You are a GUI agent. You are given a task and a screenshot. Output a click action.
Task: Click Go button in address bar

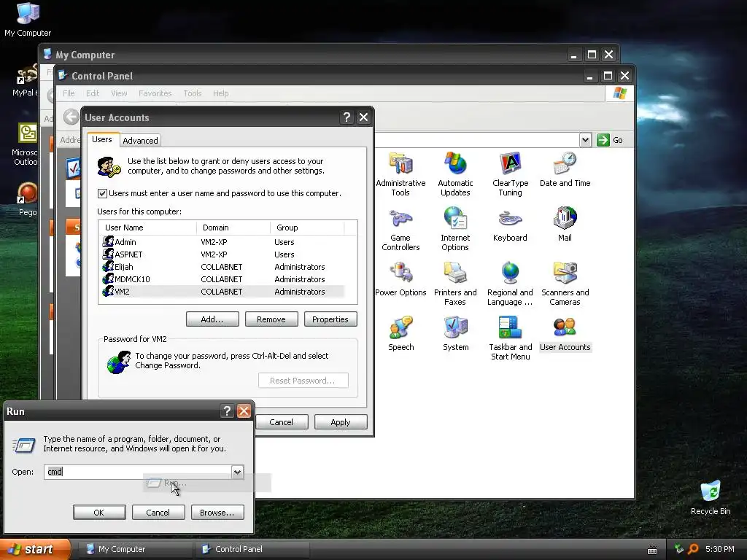tap(611, 140)
